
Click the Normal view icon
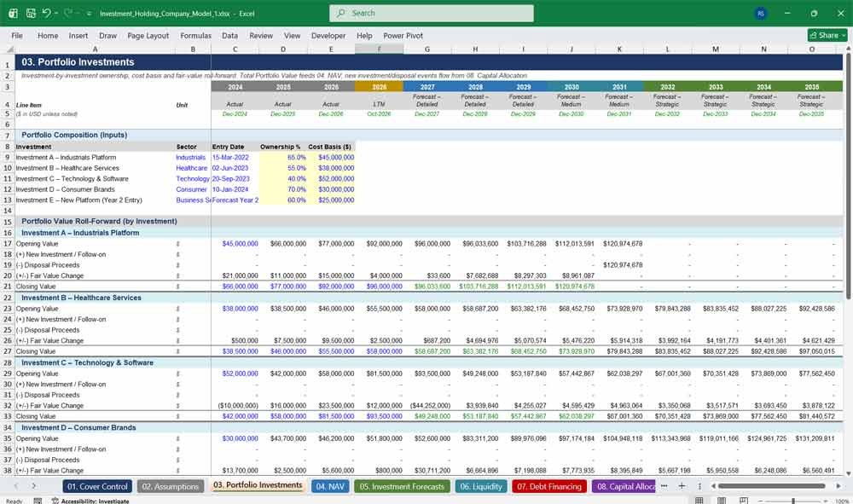pos(699,501)
